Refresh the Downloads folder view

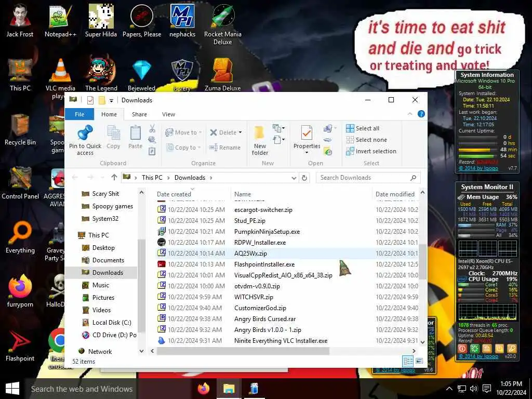tap(304, 178)
